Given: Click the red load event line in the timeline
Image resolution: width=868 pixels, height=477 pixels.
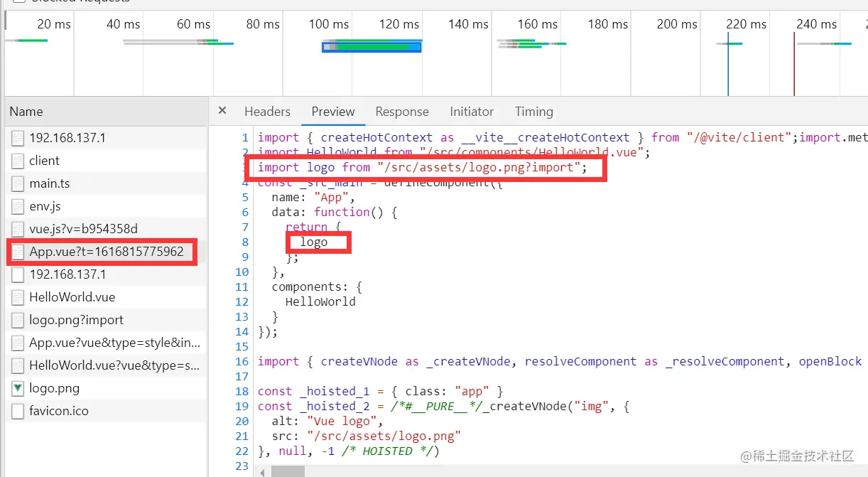Looking at the screenshot, I should click(794, 63).
